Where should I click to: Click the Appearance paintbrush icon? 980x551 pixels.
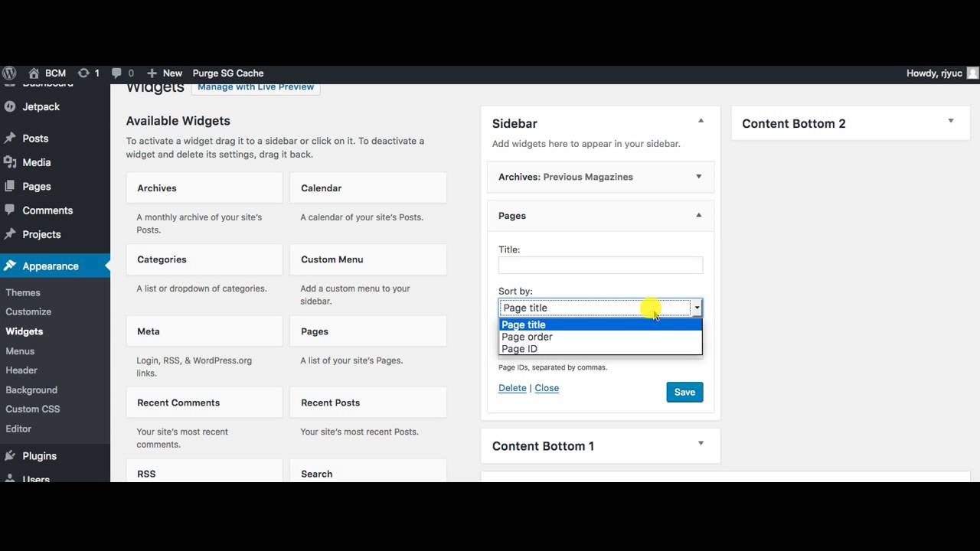[10, 266]
